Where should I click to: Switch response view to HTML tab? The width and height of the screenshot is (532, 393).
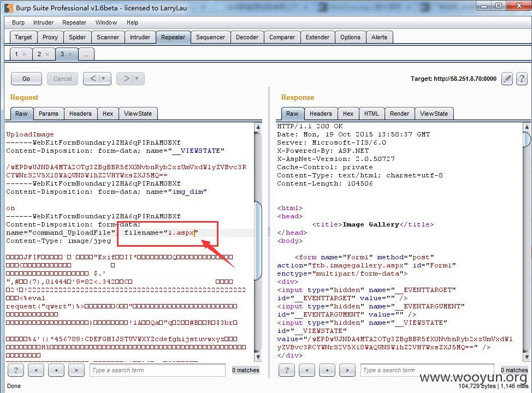[371, 114]
